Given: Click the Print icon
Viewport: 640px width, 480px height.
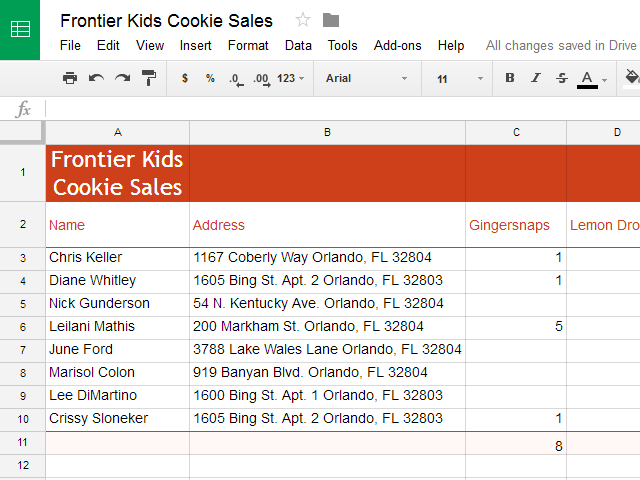Looking at the screenshot, I should pyautogui.click(x=70, y=78).
